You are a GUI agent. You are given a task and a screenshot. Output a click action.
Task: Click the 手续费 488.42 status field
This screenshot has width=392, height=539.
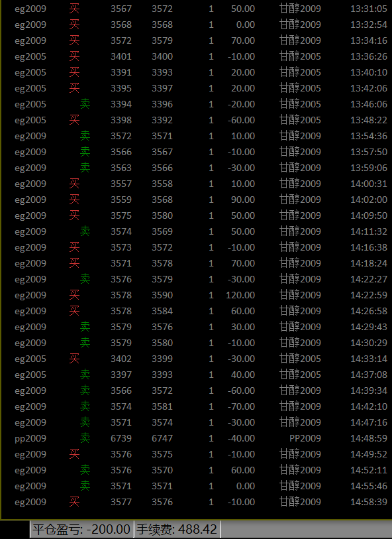click(177, 529)
